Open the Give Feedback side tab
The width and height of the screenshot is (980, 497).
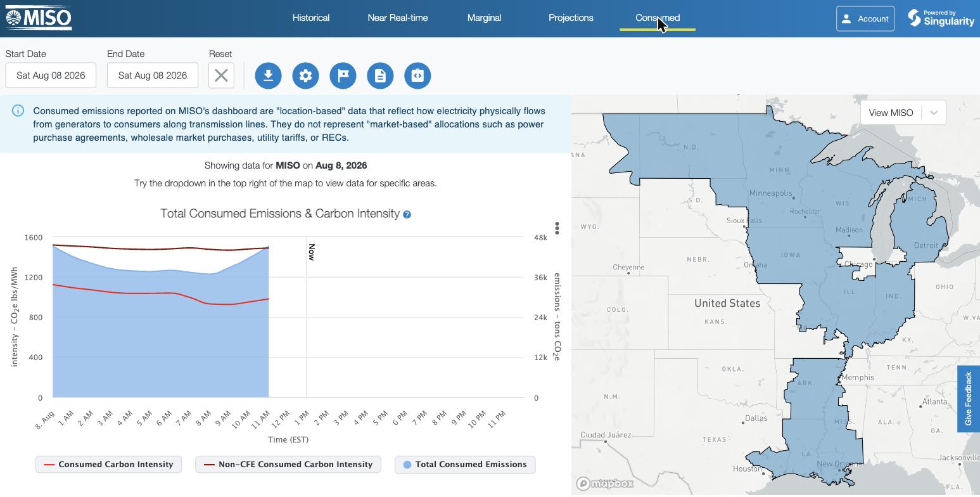[969, 399]
